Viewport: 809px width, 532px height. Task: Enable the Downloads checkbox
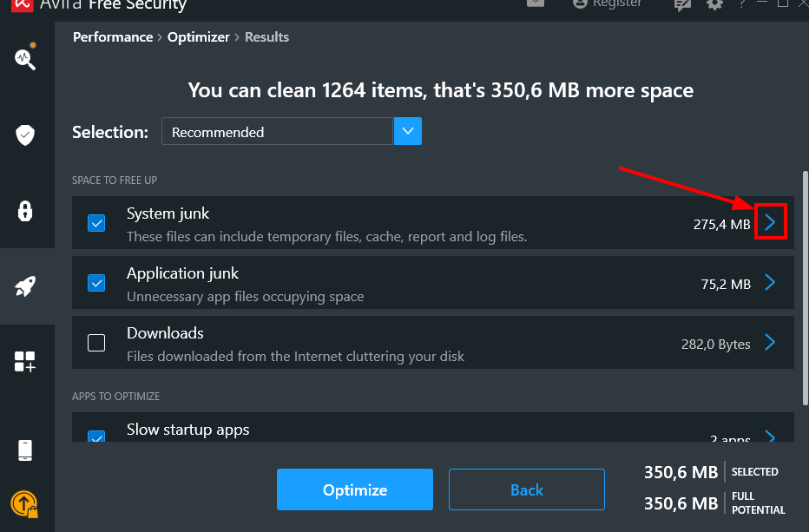pos(96,343)
